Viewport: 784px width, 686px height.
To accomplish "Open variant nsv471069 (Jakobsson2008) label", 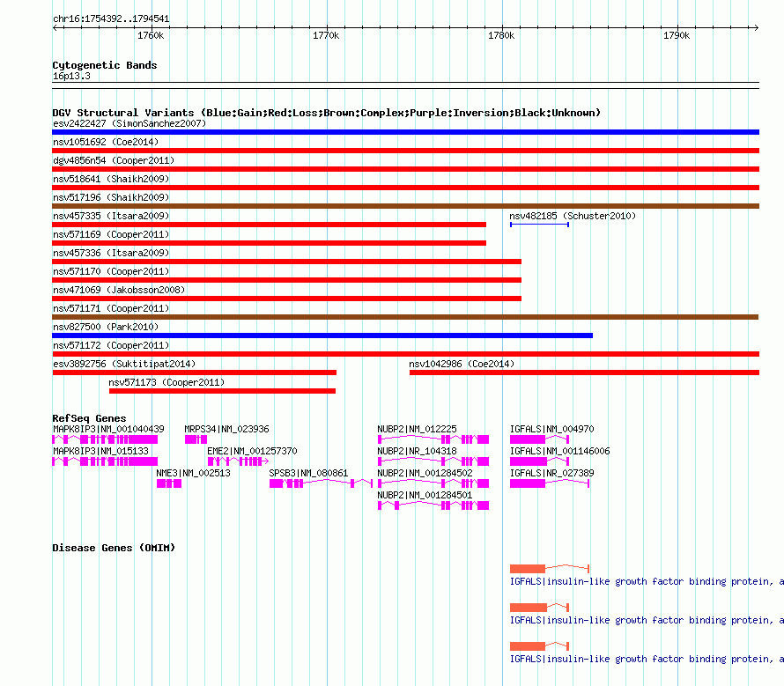I will 119,290.
